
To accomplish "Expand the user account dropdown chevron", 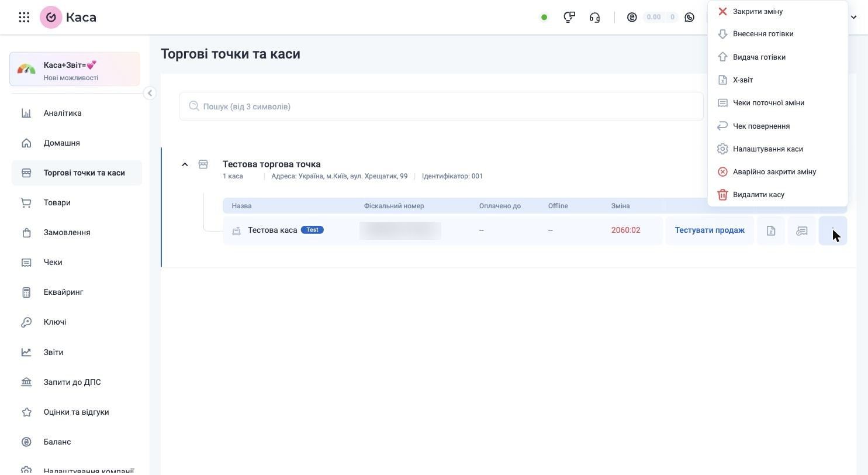I will pos(853,18).
